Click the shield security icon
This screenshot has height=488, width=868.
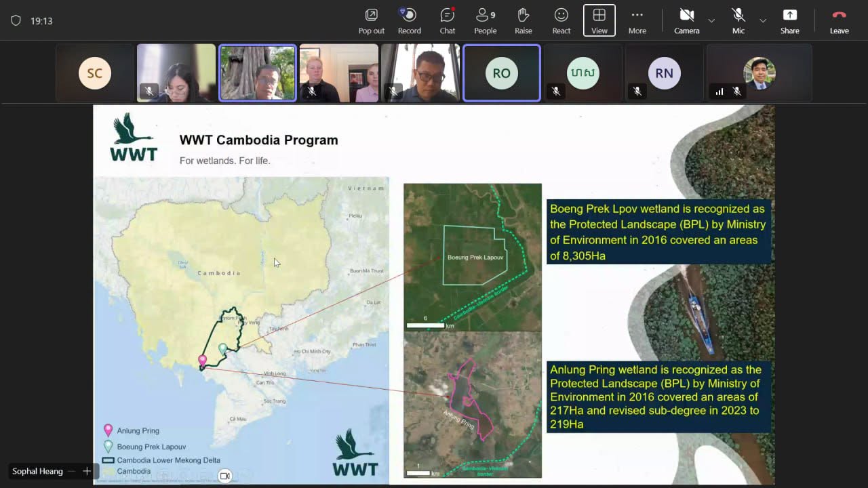pyautogui.click(x=16, y=21)
